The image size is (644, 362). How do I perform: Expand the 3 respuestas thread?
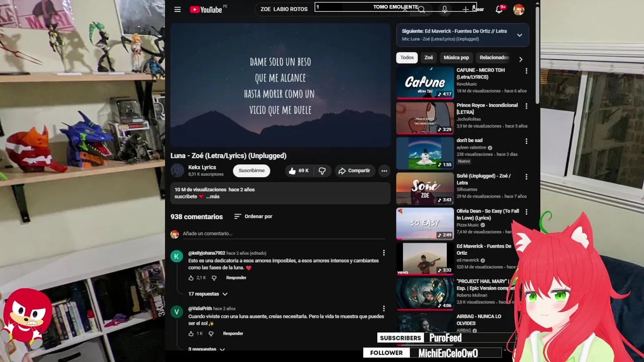pos(206,349)
